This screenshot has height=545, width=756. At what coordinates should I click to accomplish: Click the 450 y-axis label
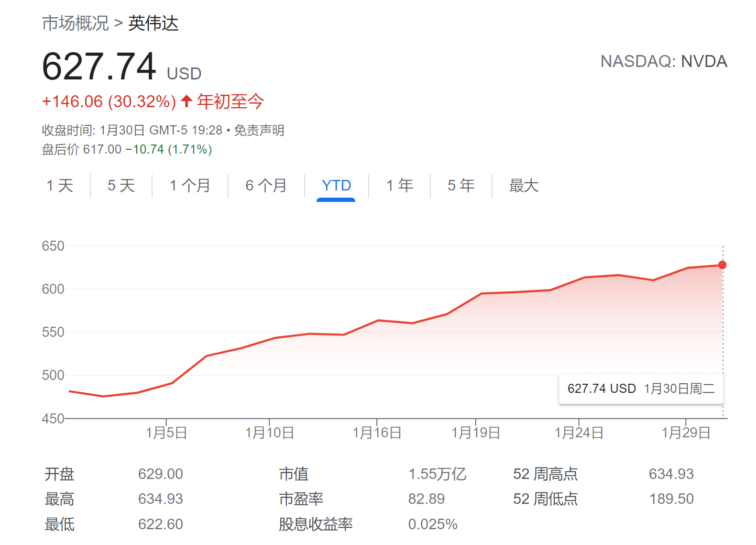coord(53,419)
